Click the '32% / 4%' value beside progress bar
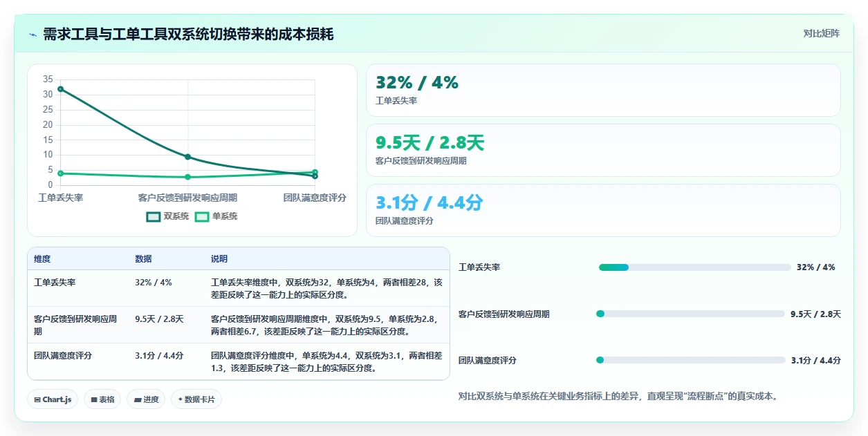The height and width of the screenshot is (436, 868). (x=816, y=267)
